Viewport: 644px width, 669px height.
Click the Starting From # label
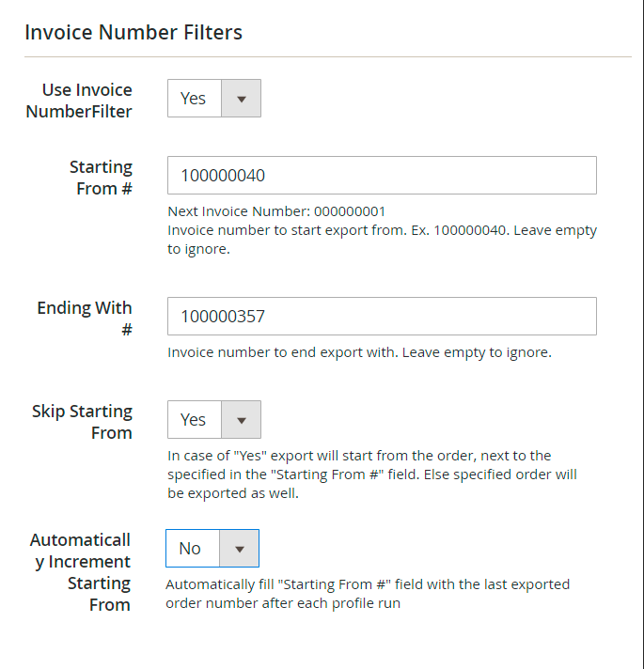(x=101, y=178)
